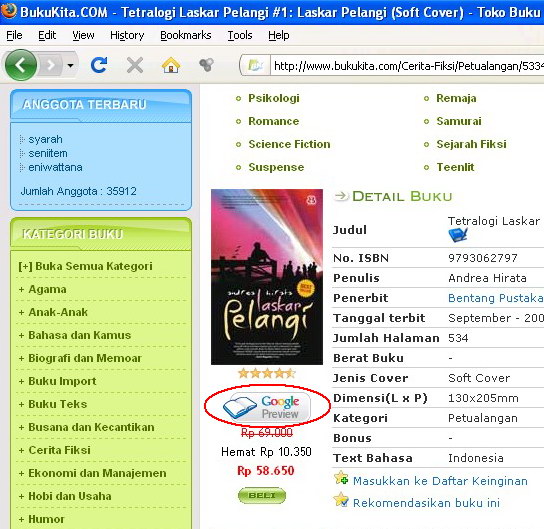Click the ISBN value 9793062797
This screenshot has height=529, width=544.
click(x=483, y=258)
